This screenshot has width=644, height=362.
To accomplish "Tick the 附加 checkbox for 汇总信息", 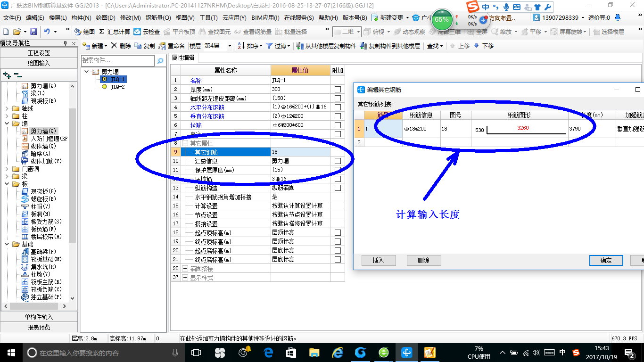I will (x=338, y=161).
